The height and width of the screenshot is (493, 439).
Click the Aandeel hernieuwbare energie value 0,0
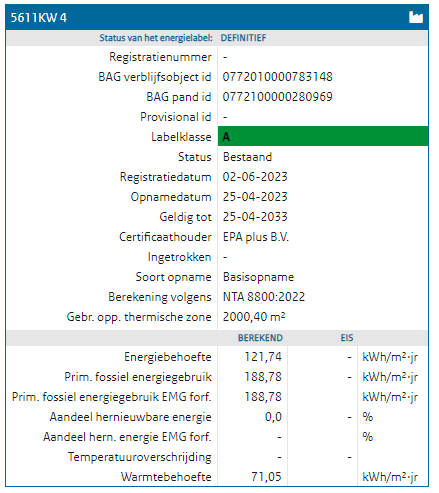coord(273,417)
